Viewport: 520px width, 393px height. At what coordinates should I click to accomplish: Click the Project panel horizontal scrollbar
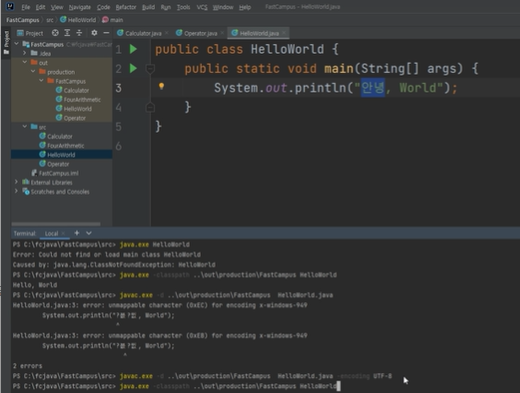coord(56,224)
